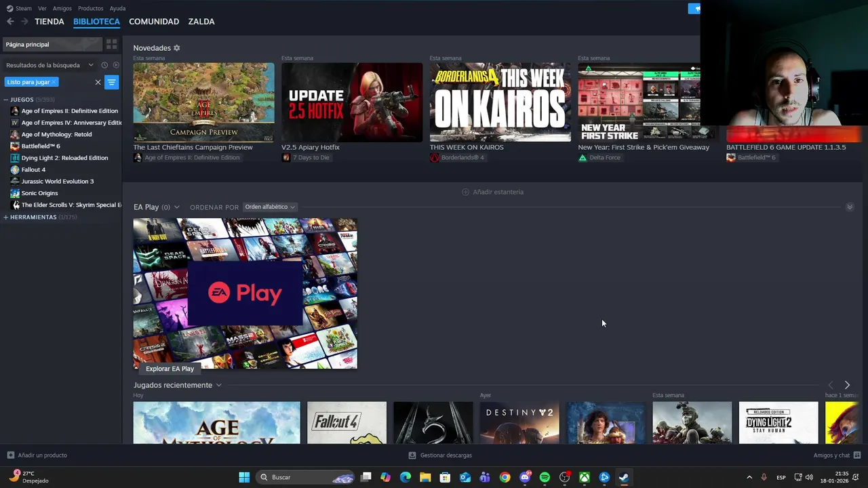Go back with the left arrow
This screenshot has height=488, width=868.
(10, 22)
